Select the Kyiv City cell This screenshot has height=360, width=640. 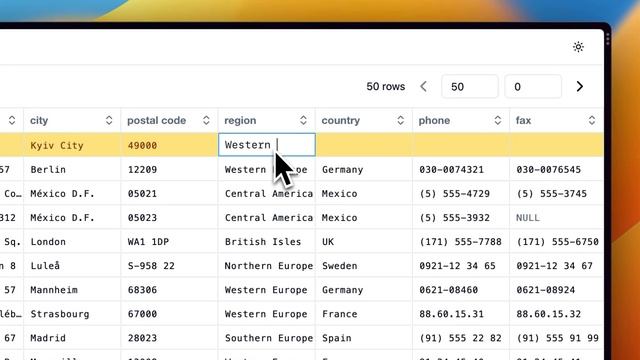72,145
